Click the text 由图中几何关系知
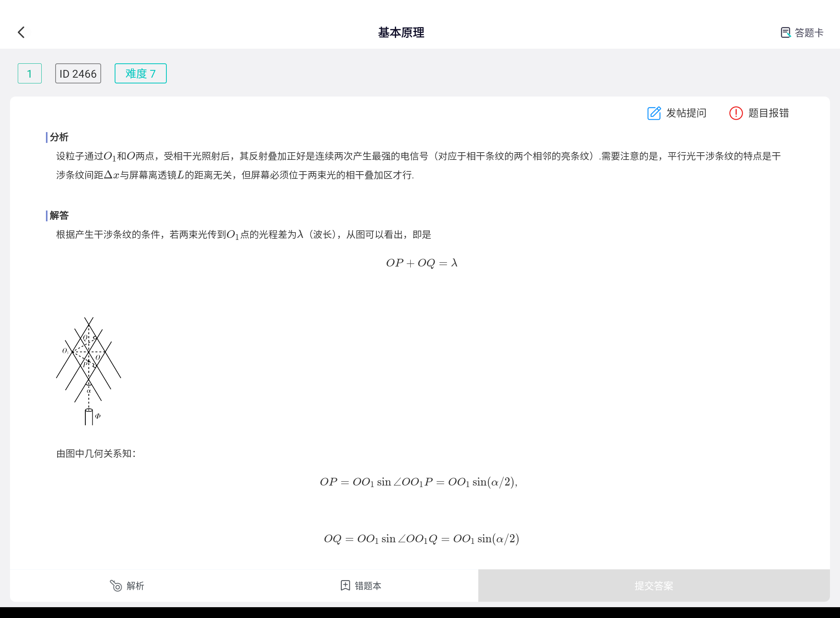840x618 pixels. tap(96, 453)
